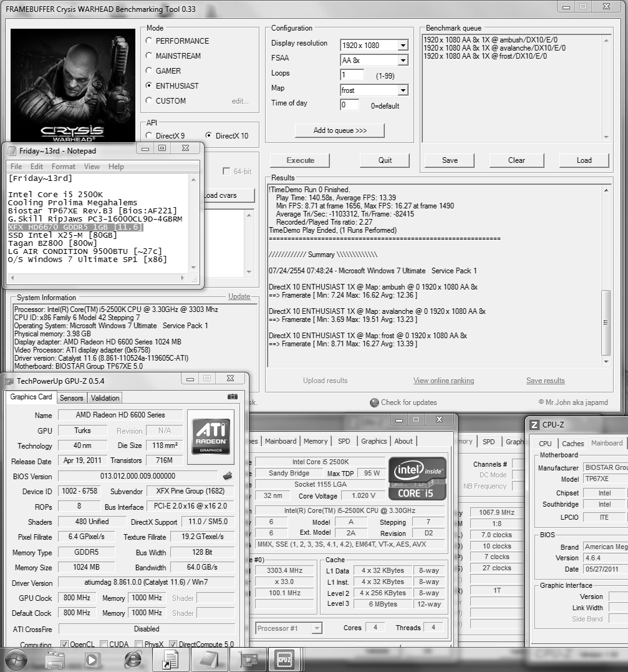Toggle the PhysX checkbox in GPU-Z
The height and width of the screenshot is (672, 628).
click(138, 644)
